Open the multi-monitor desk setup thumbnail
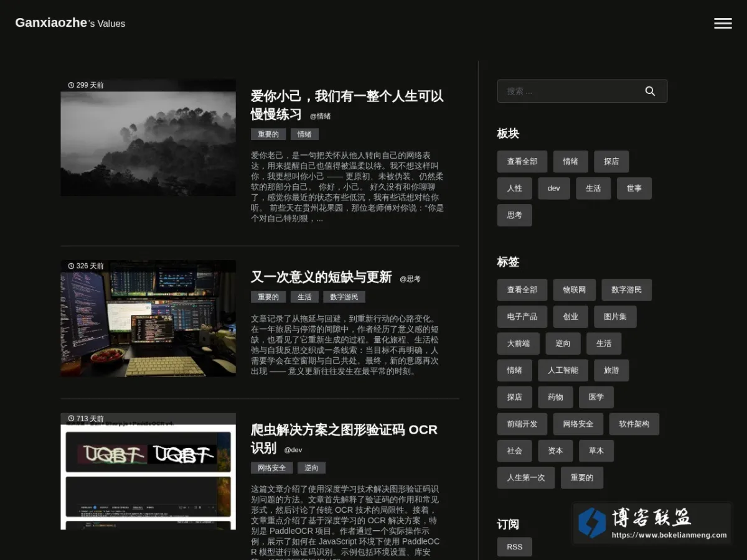 pos(148,319)
